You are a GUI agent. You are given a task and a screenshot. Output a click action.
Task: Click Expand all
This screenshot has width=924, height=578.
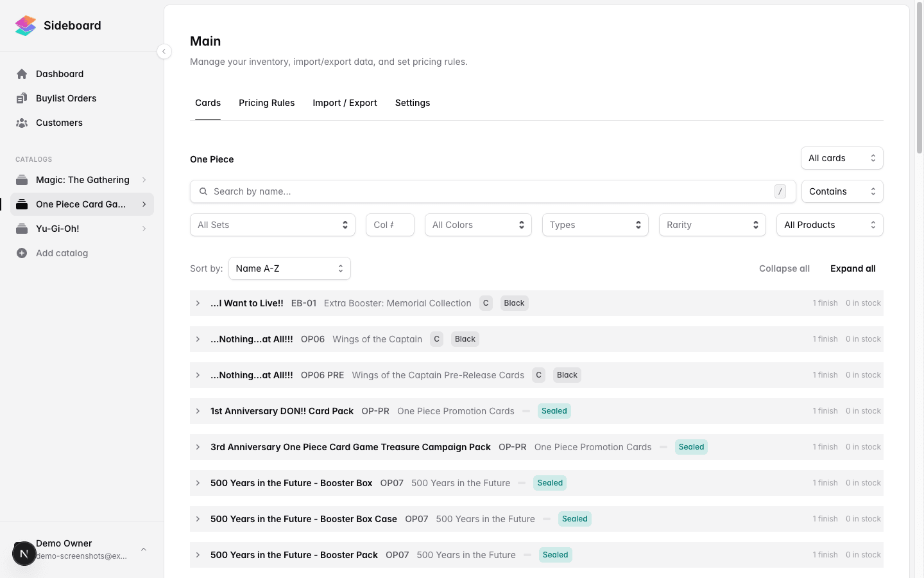tap(853, 268)
